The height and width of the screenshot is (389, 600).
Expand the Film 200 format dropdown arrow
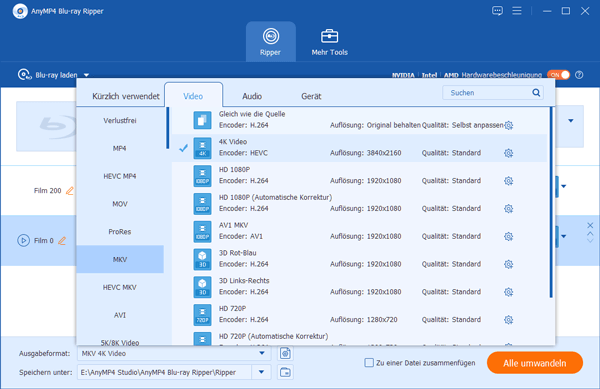[564, 186]
